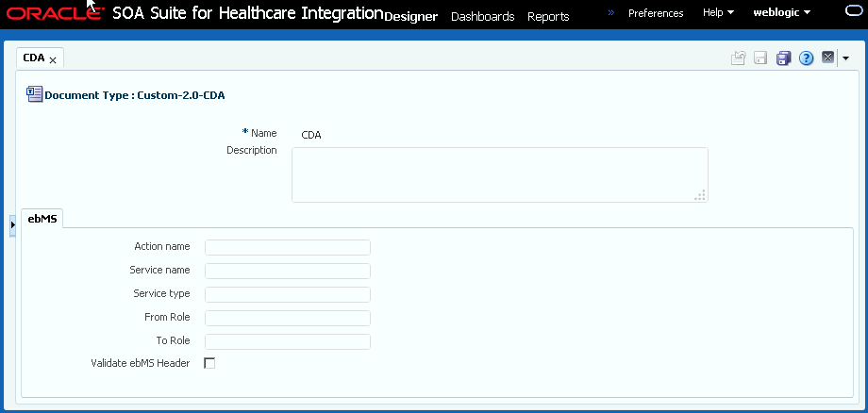868x413 pixels.
Task: Click the document type icon
Action: click(34, 94)
